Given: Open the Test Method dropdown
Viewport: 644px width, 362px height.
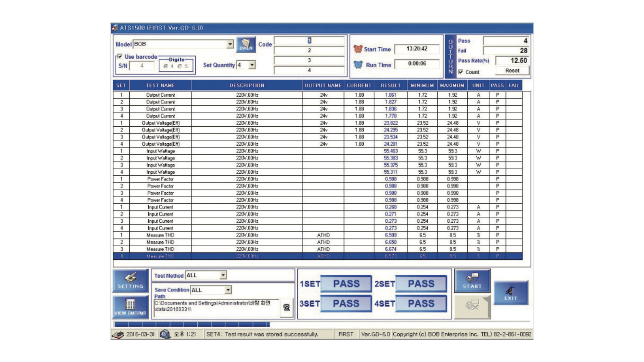Looking at the screenshot, I should [223, 275].
